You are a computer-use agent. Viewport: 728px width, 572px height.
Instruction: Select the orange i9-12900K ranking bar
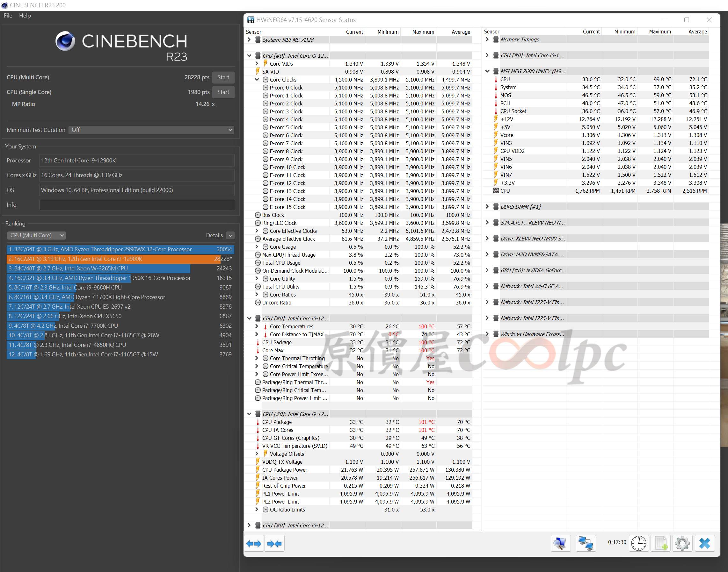(120, 259)
